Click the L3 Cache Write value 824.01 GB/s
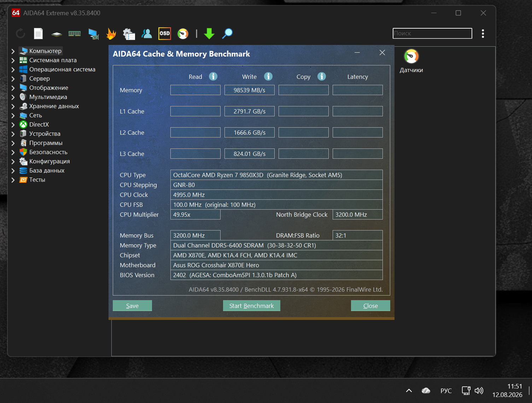This screenshot has height=403, width=532. coord(250,154)
